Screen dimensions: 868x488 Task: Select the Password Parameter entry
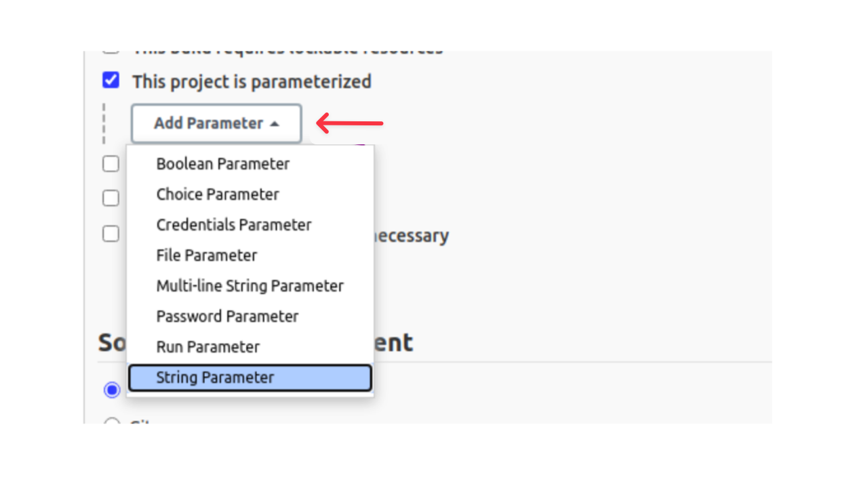pos(227,317)
